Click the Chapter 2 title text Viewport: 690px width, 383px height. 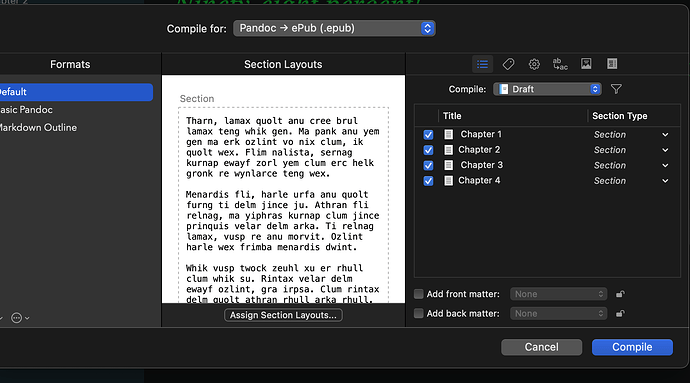pyautogui.click(x=479, y=150)
